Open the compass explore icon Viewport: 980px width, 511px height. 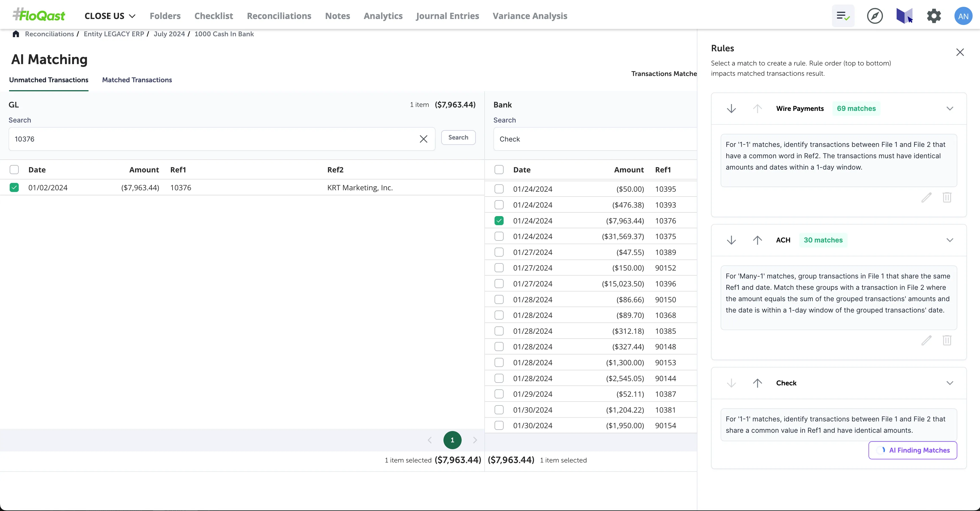click(x=875, y=16)
